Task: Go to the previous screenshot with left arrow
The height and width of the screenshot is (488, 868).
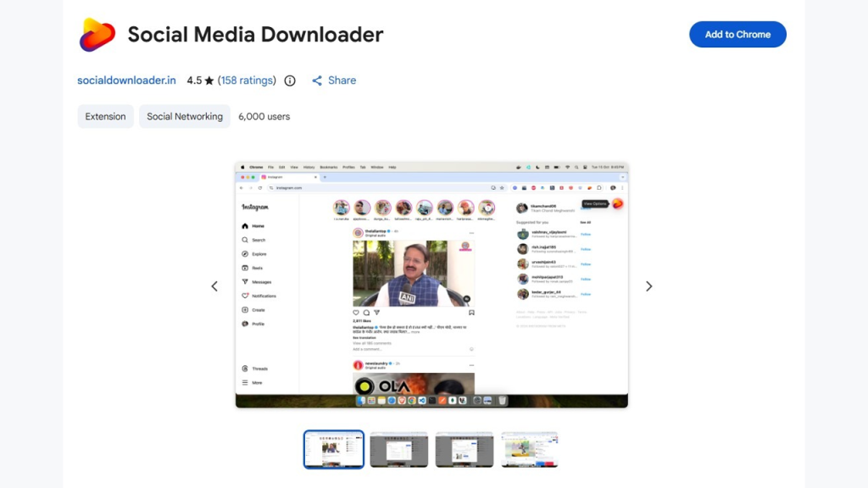Action: [x=214, y=286]
